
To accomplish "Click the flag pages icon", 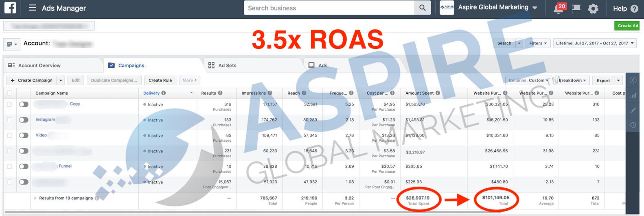I will 576,8.
